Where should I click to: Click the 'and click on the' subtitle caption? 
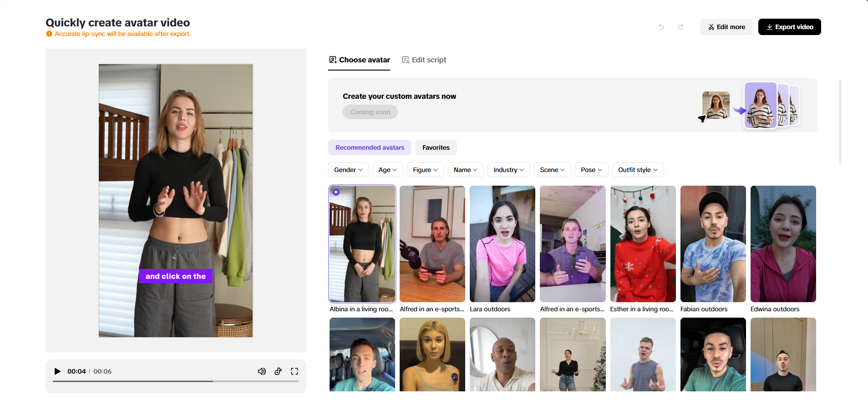(x=176, y=276)
